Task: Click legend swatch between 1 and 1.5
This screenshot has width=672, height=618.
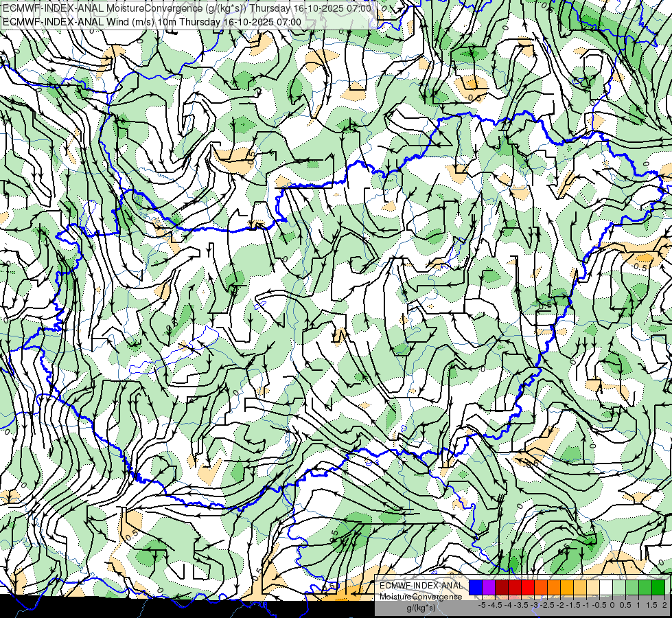Action: 645,588
